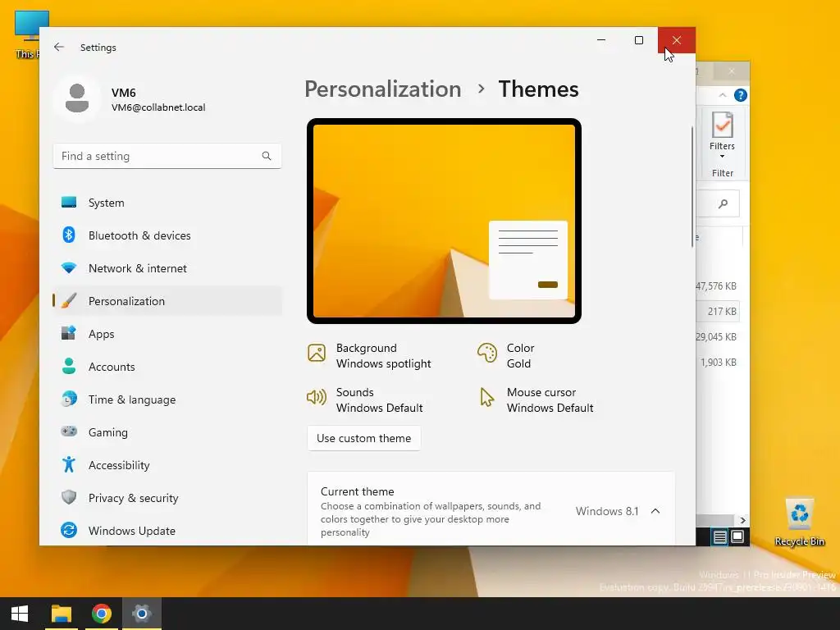Collapse the Current theme section chevron
The height and width of the screenshot is (630, 840).
(x=655, y=511)
